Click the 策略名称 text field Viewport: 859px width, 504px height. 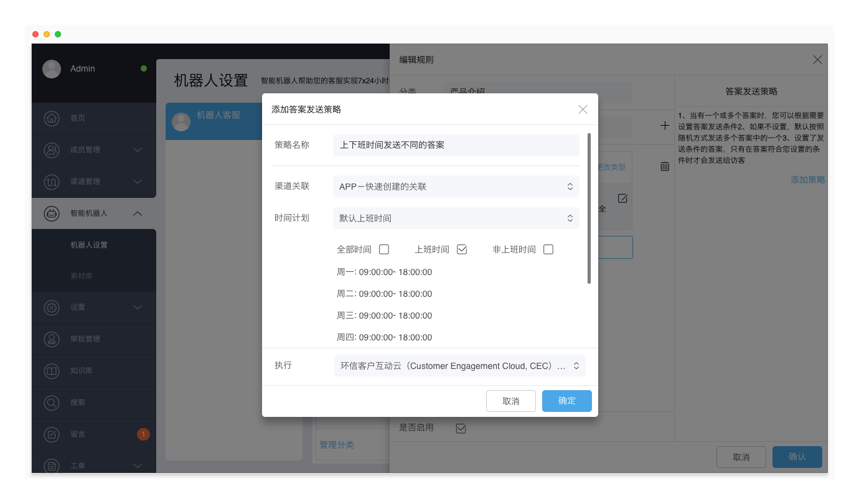pyautogui.click(x=456, y=145)
